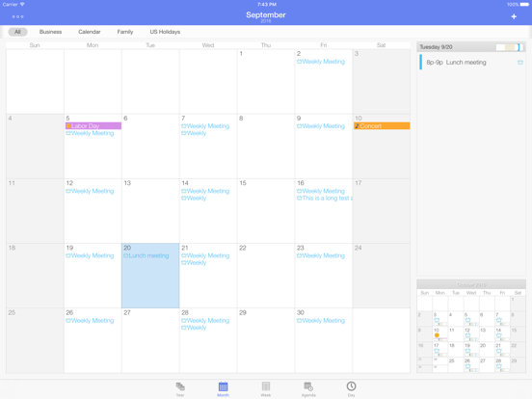Open Weekly Meeting on Friday September 23

(x=321, y=255)
